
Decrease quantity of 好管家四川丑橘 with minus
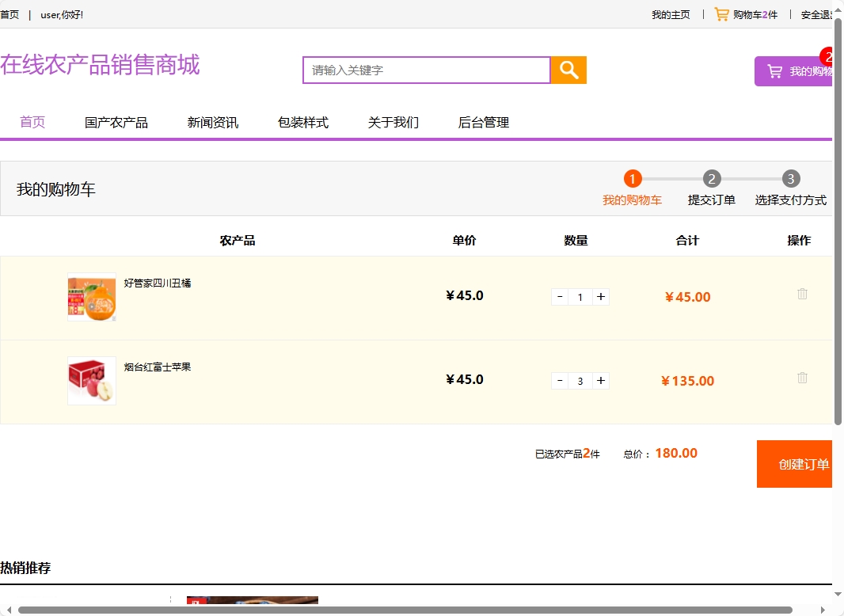click(560, 297)
